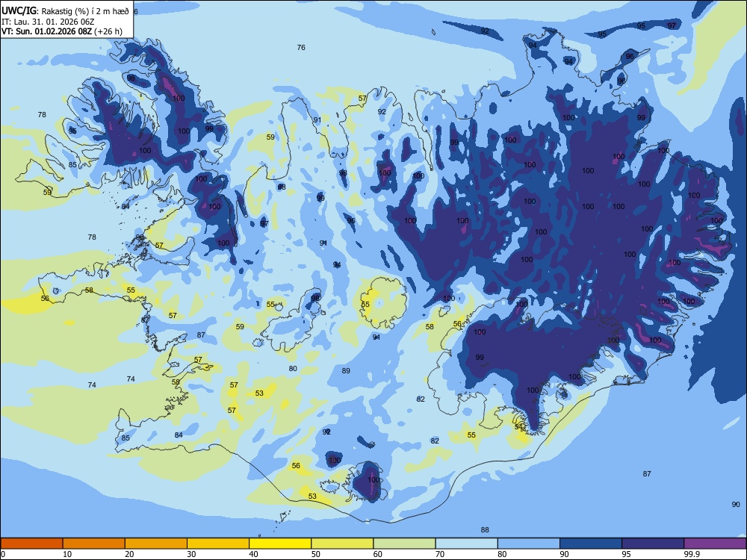This screenshot has width=747, height=560.
Task: Select the legend tick label 60
Action: click(378, 554)
